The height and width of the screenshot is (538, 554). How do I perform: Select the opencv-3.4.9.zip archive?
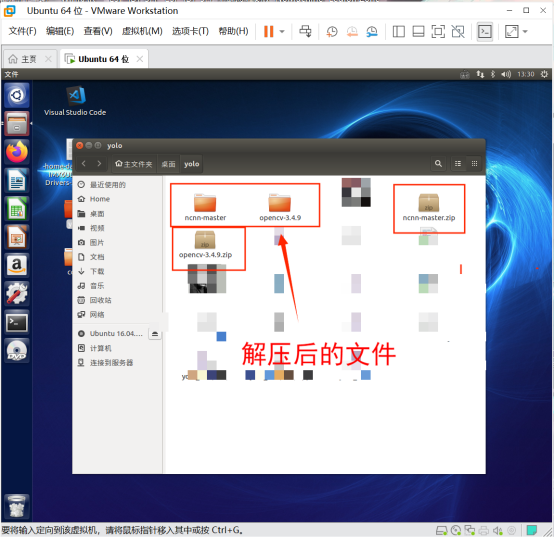205,245
